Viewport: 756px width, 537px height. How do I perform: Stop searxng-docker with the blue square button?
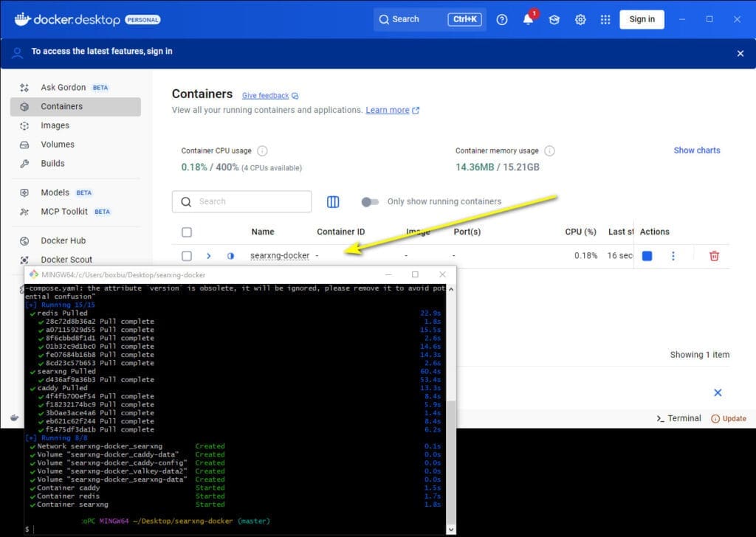coord(647,256)
